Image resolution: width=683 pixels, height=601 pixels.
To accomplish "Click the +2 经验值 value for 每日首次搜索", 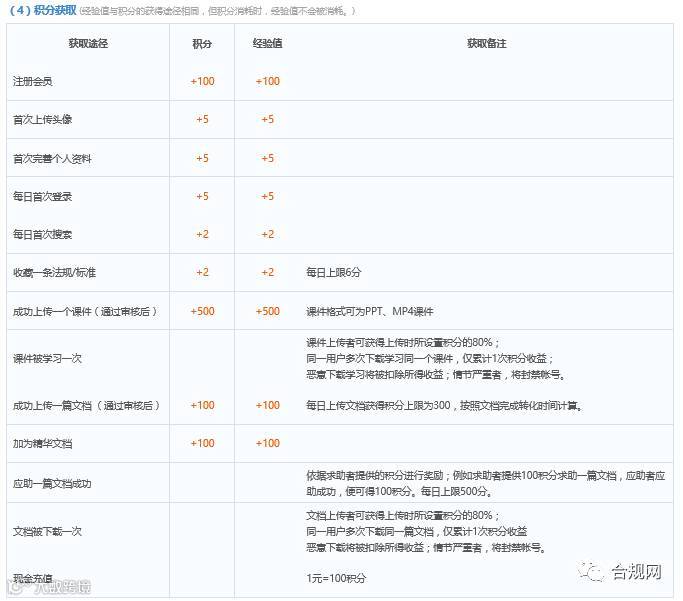I will [267, 234].
